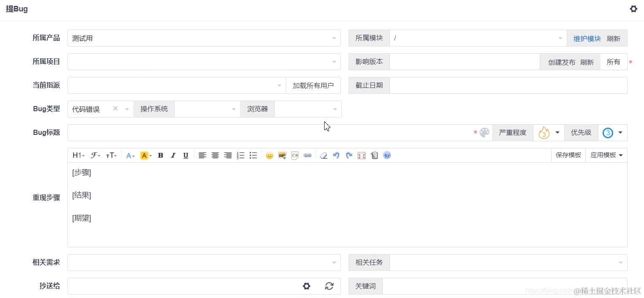Open the 操作系统 dropdown

207,109
